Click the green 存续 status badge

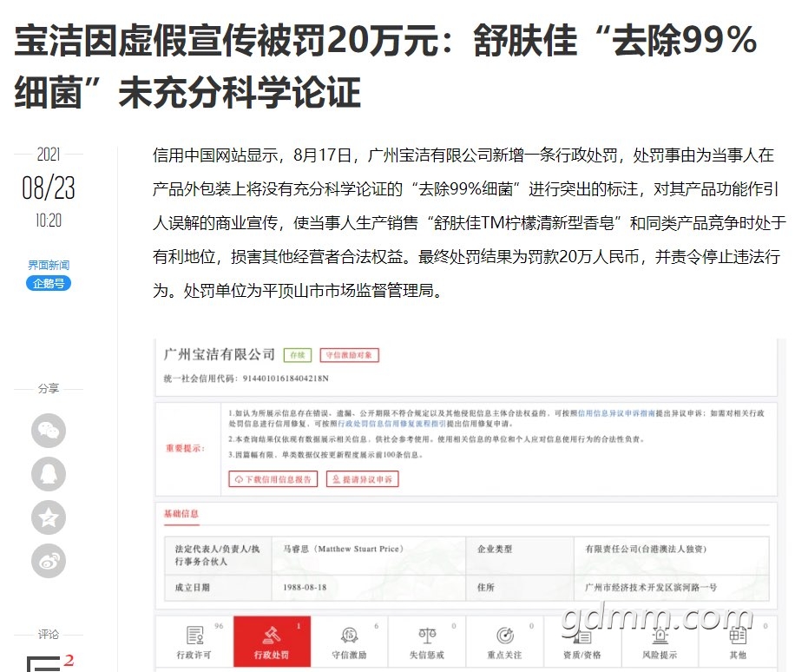[298, 355]
